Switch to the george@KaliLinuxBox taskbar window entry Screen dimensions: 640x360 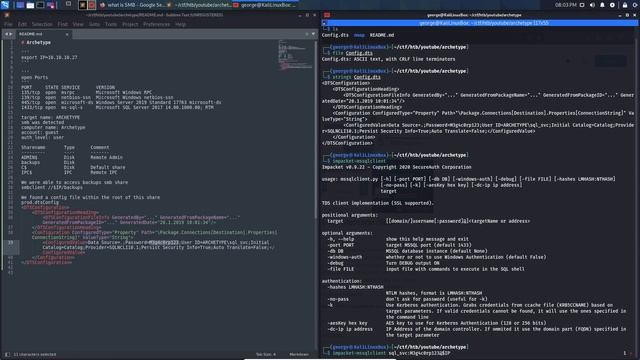[x=265, y=5]
